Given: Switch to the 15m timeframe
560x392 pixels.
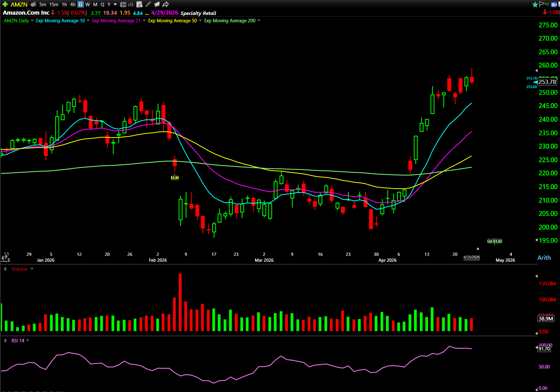Looking at the screenshot, I should pyautogui.click(x=54, y=4).
